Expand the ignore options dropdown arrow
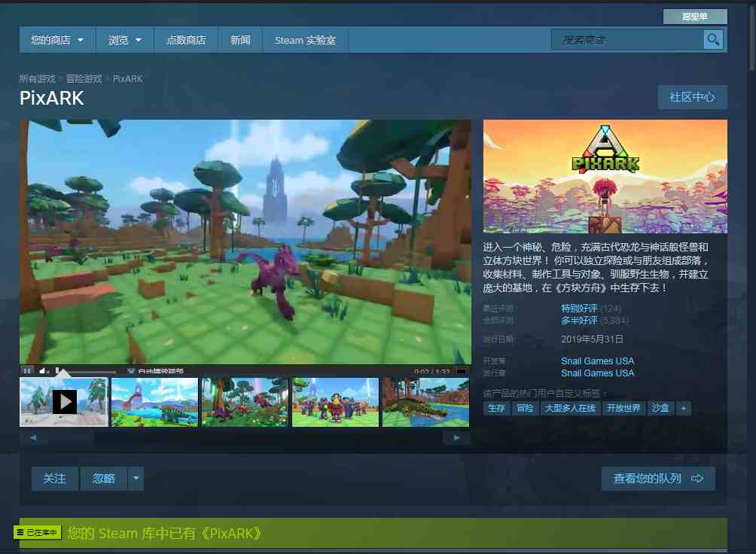The height and width of the screenshot is (554, 756). [x=136, y=479]
